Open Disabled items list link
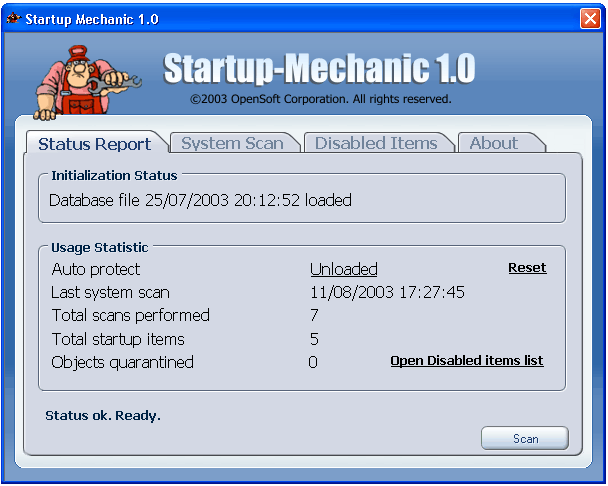The width and height of the screenshot is (608, 486). [467, 361]
